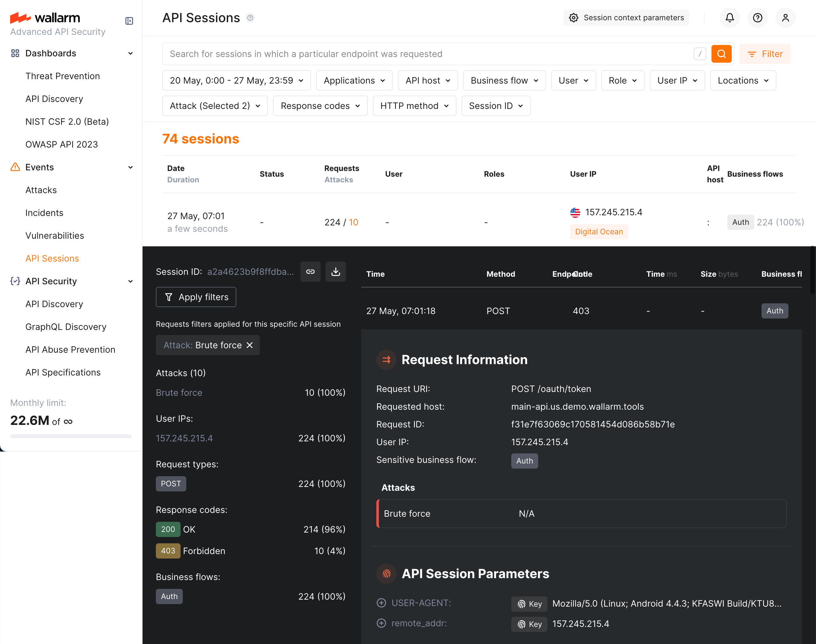
Task: Click the monthly limit progress bar
Action: (x=71, y=436)
